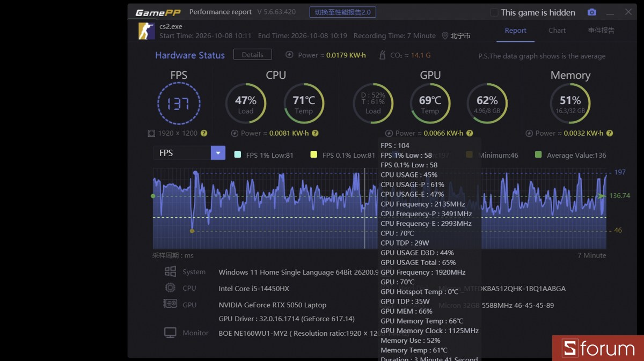
Task: Click the Windows System icon in the hardware list
Action: [170, 271]
